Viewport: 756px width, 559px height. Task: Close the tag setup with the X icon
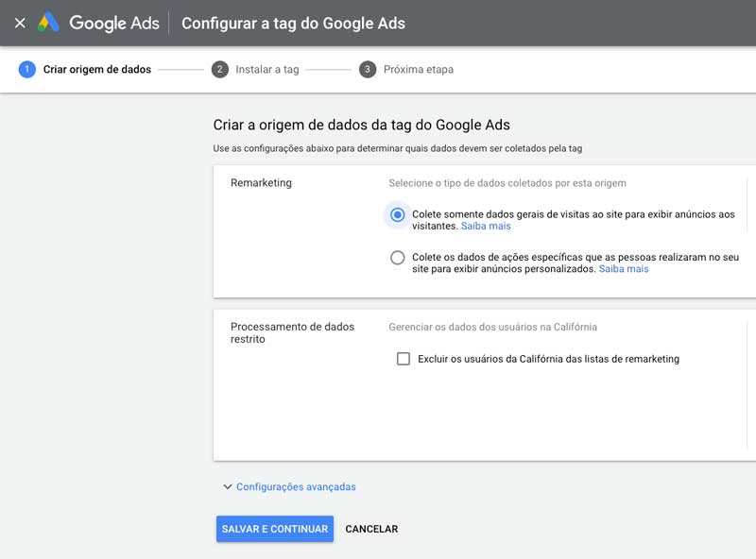point(19,21)
